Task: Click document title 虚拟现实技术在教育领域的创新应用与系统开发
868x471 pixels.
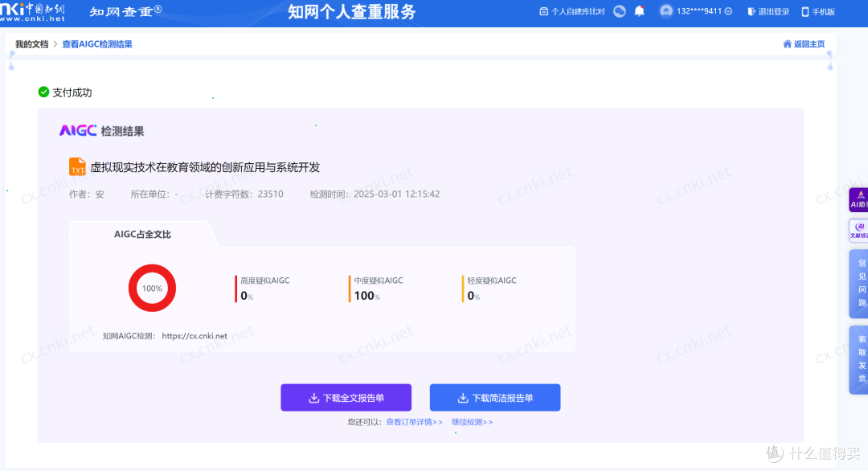Action: [205, 167]
